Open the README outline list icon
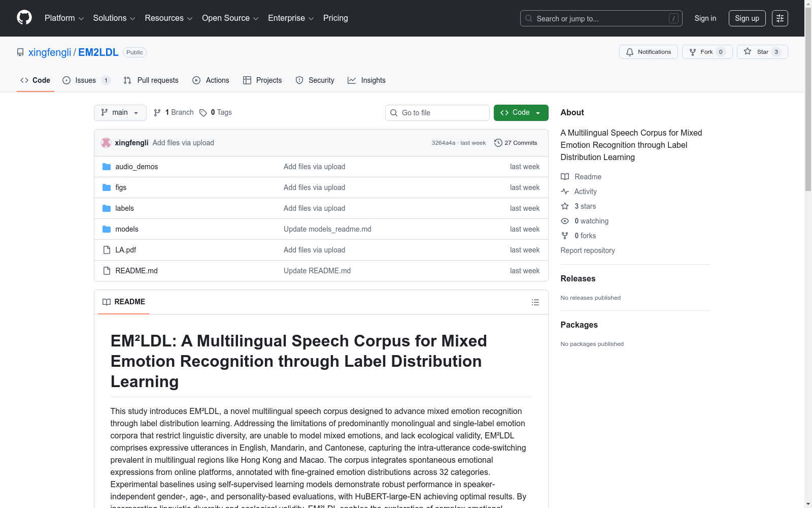Image resolution: width=812 pixels, height=508 pixels. click(x=535, y=302)
